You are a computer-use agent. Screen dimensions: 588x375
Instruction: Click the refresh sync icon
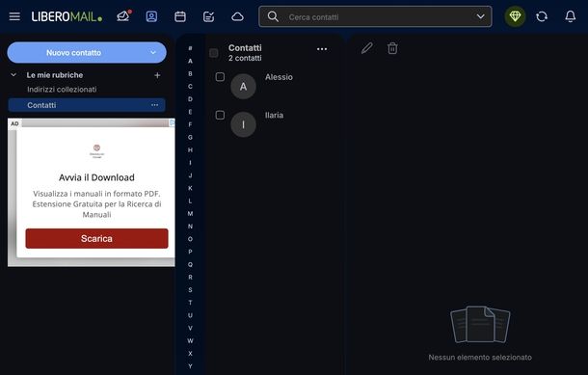[x=542, y=16]
